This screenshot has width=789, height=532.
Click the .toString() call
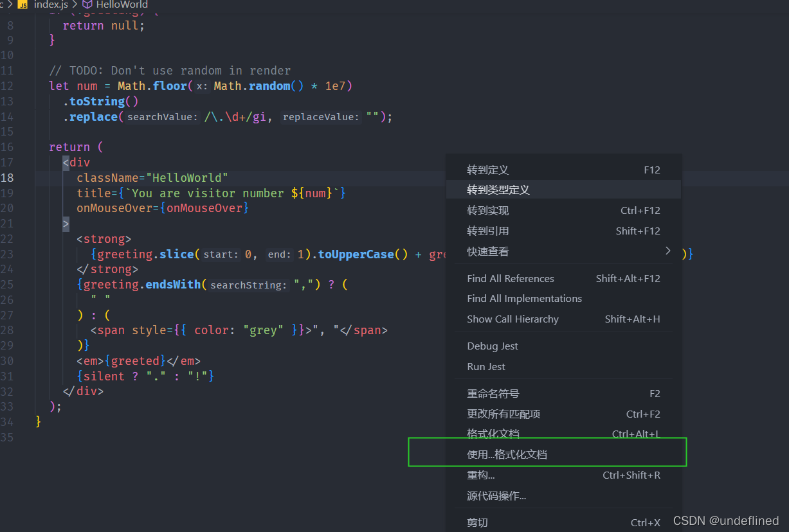pyautogui.click(x=100, y=101)
